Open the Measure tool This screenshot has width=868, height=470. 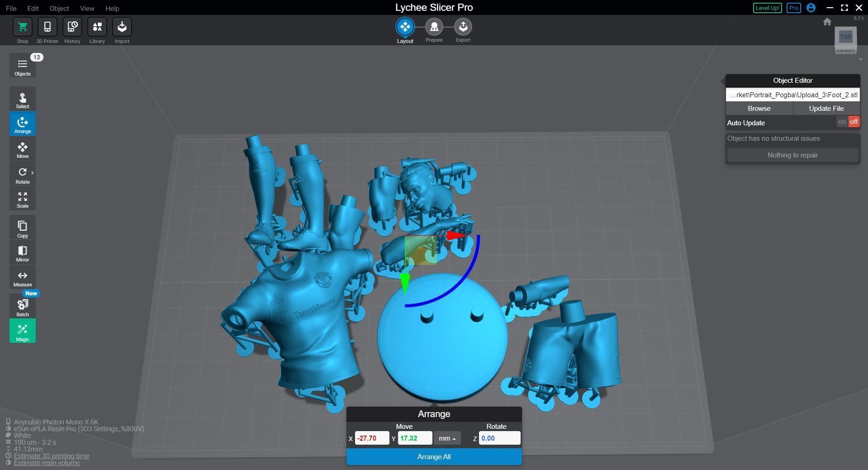22,278
